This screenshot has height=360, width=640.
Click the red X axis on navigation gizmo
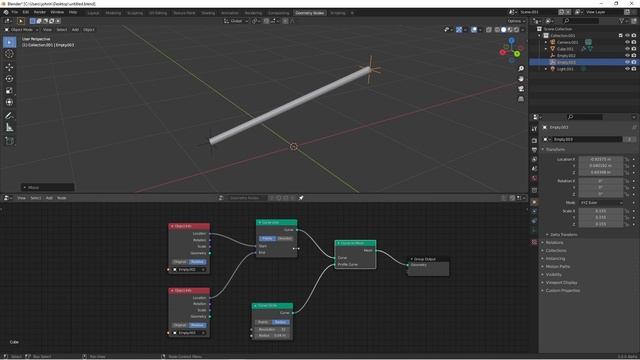point(503,52)
